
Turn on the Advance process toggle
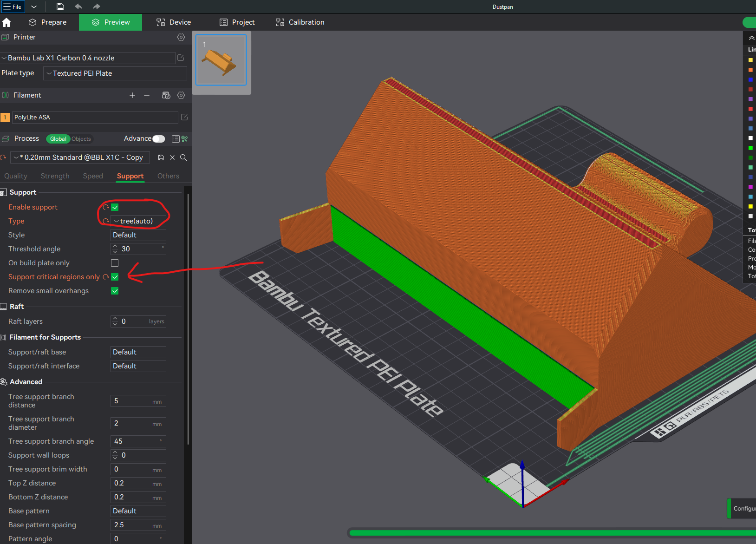[x=158, y=138]
